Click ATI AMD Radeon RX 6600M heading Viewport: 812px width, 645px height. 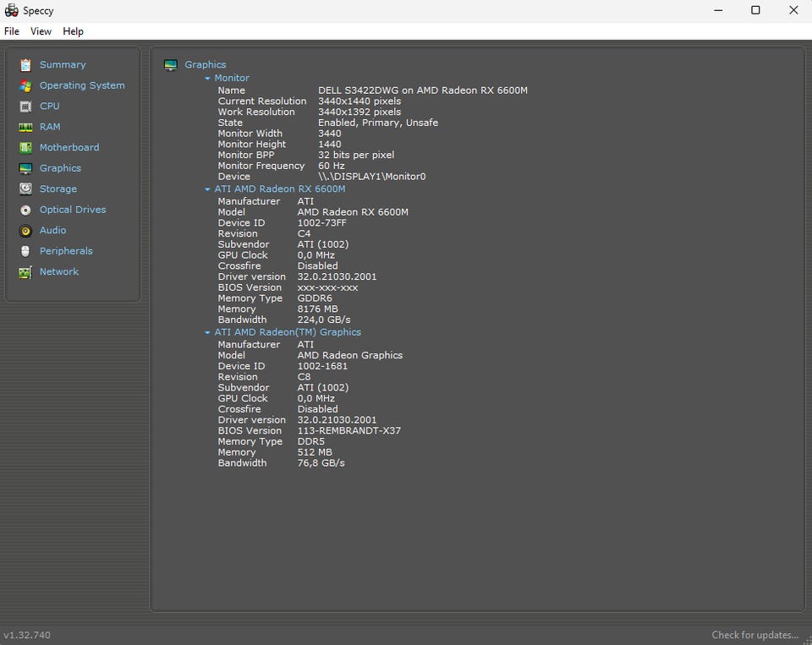coord(280,189)
